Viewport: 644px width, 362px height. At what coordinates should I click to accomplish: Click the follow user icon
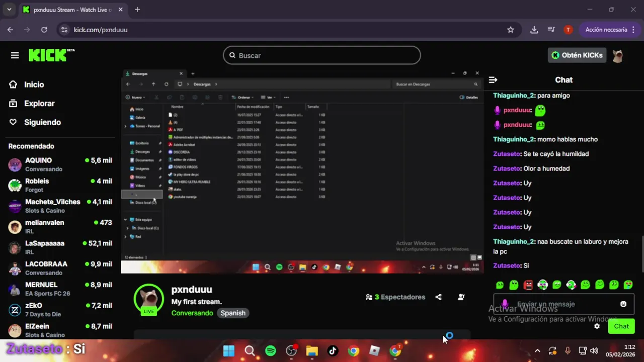pyautogui.click(x=461, y=297)
